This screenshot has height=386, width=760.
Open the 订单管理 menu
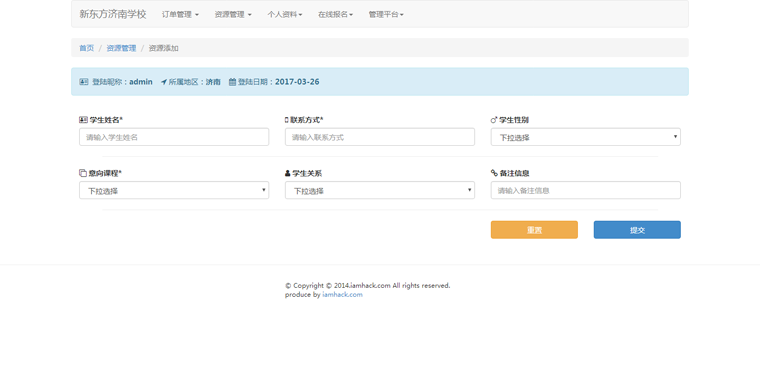point(180,15)
